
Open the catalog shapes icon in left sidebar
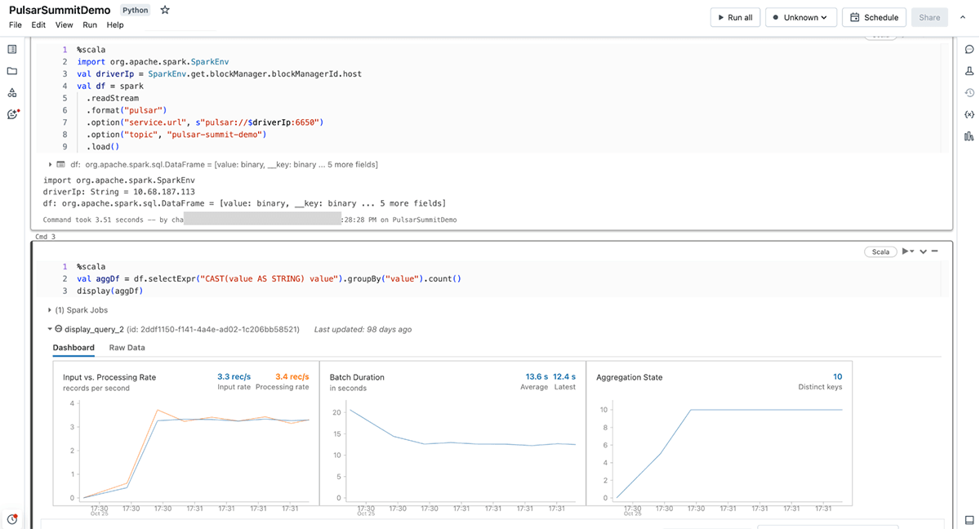coord(12,92)
